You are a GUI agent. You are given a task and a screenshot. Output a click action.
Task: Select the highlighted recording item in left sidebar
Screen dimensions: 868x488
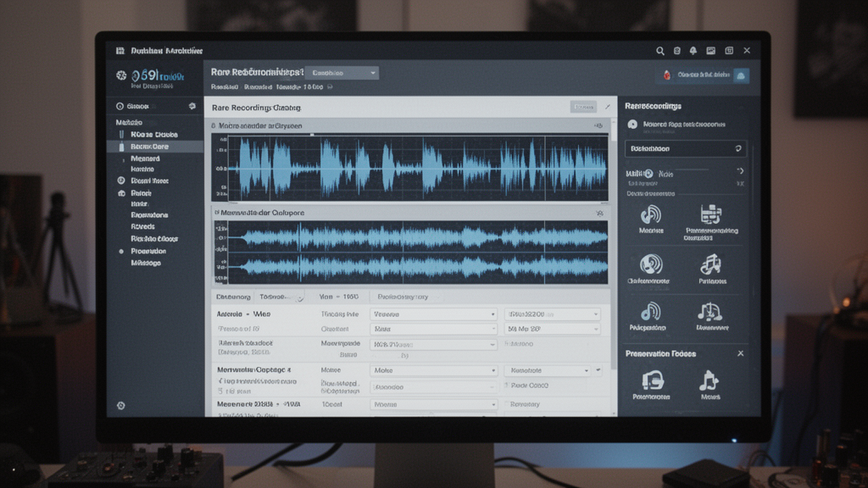tap(155, 147)
